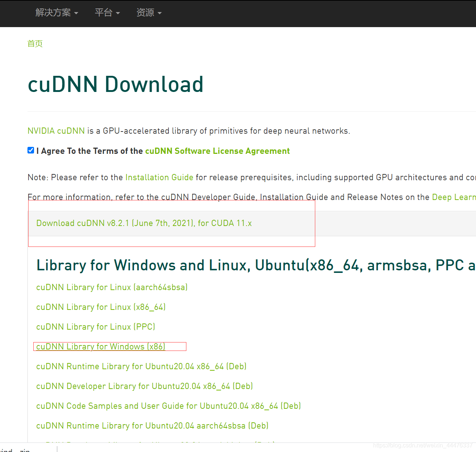Open the NVIDIA cuDNN link
The image size is (476, 452).
pos(56,131)
